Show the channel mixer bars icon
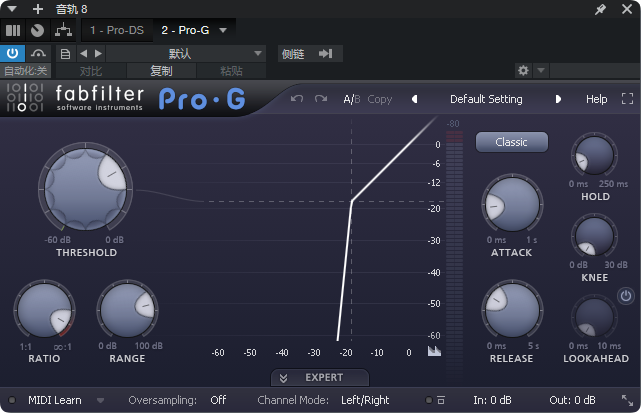Image resolution: width=641 pixels, height=413 pixels. pyautogui.click(x=13, y=30)
